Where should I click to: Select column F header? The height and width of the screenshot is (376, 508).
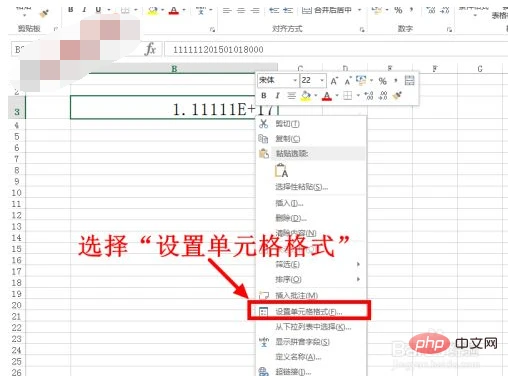click(435, 69)
